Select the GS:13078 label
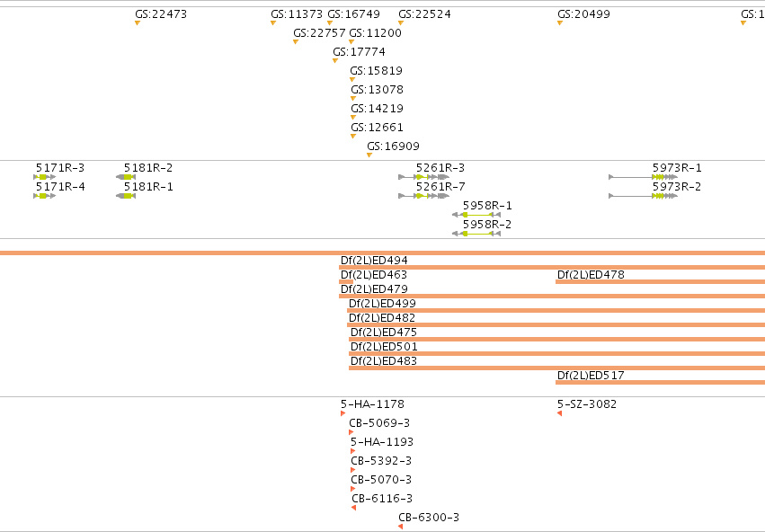 [378, 90]
